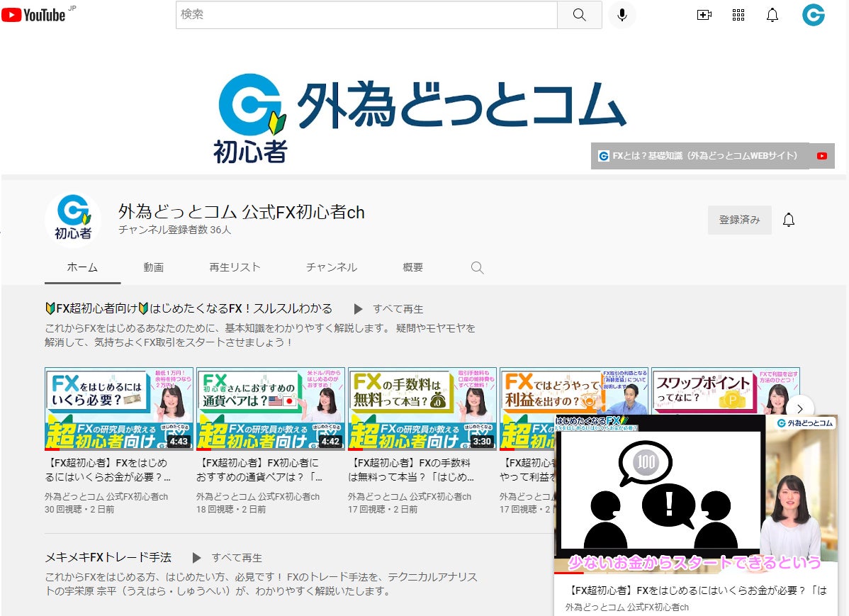Image resolution: width=849 pixels, height=616 pixels.
Task: Open thumbnail 初心者さんにおすすめの通貨ペアは？
Action: click(x=270, y=409)
